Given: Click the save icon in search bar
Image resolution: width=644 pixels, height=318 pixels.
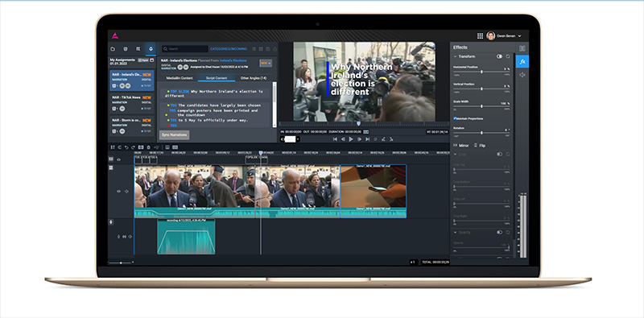Looking at the screenshot, I should (268, 48).
